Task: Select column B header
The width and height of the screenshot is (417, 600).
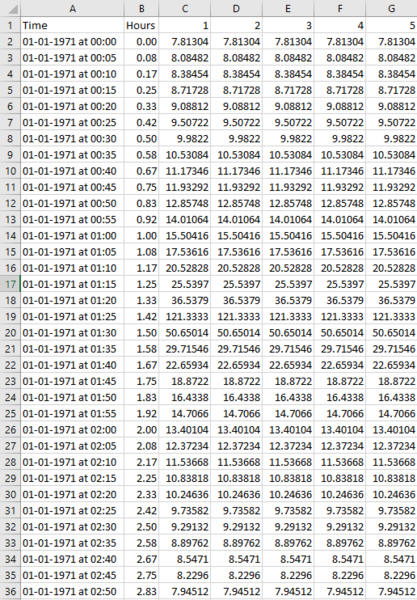Action: [x=141, y=8]
